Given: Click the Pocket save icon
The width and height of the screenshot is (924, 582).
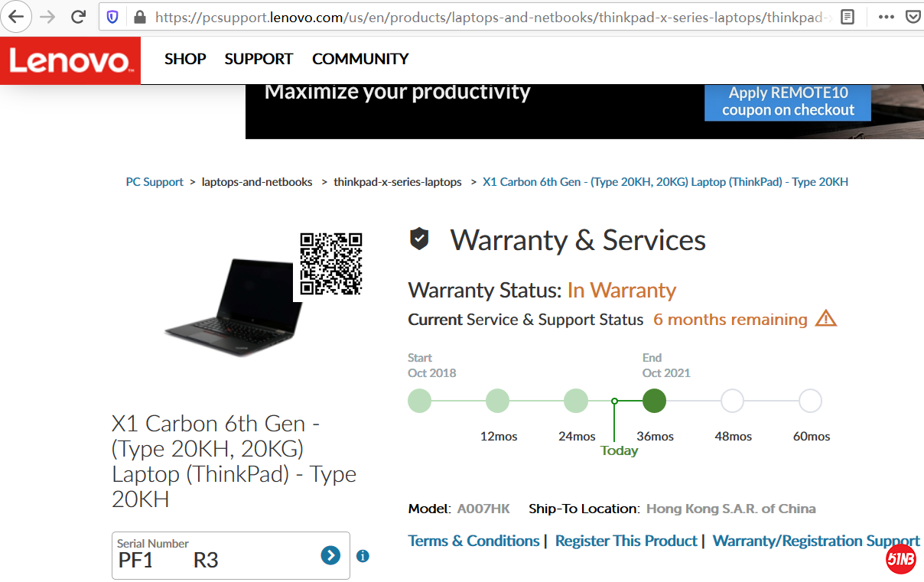Looking at the screenshot, I should (x=913, y=17).
